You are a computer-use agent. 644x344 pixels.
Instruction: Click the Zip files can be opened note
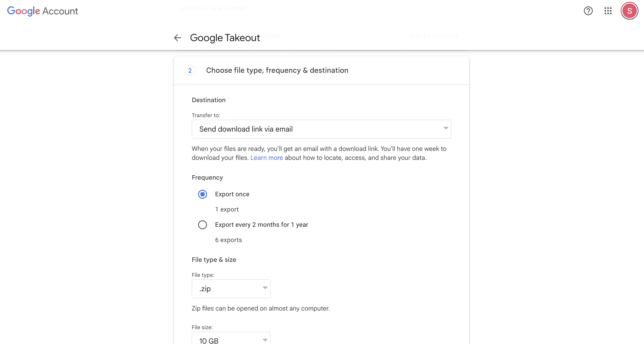(261, 309)
